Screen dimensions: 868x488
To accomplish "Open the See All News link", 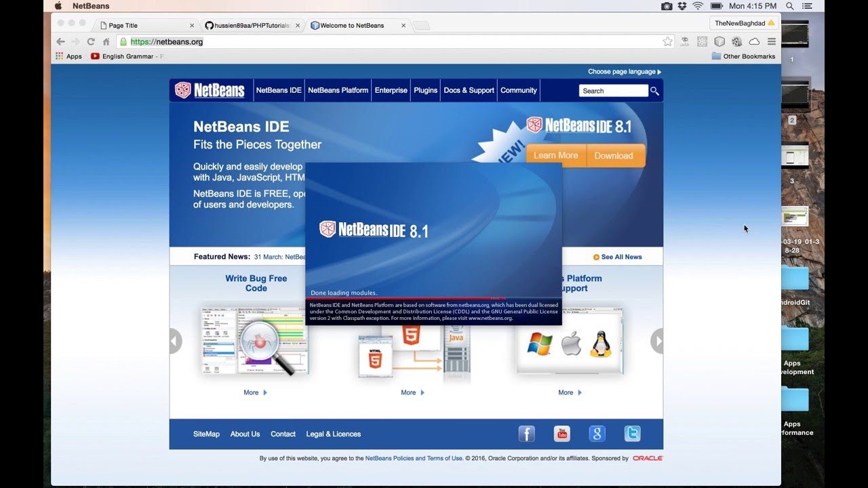I will point(617,257).
